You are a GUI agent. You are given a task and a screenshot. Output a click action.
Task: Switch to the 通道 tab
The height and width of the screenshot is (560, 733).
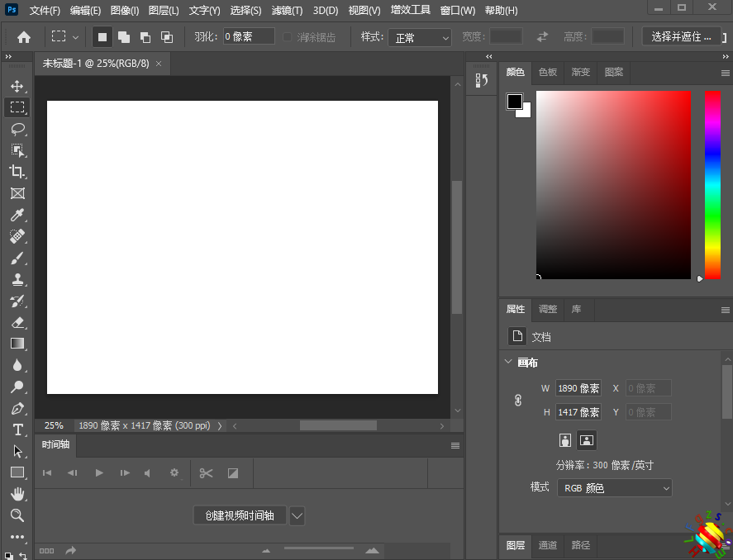[x=547, y=545]
